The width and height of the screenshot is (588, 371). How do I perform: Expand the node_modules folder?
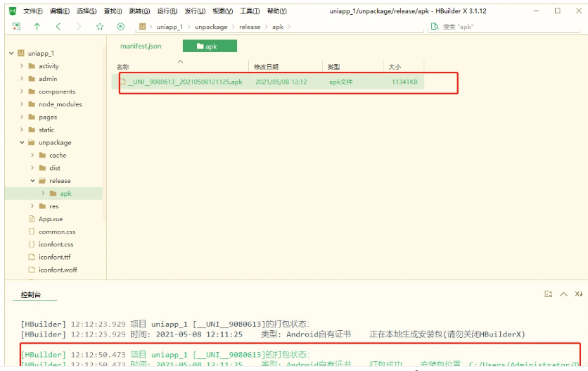click(x=22, y=104)
